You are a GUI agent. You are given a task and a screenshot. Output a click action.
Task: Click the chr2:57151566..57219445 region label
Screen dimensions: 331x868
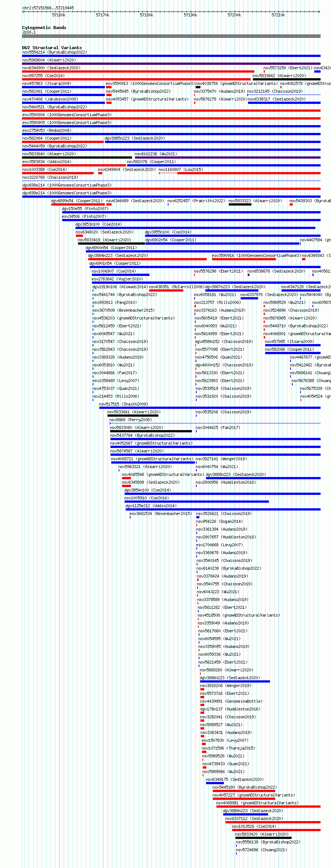point(48,8)
